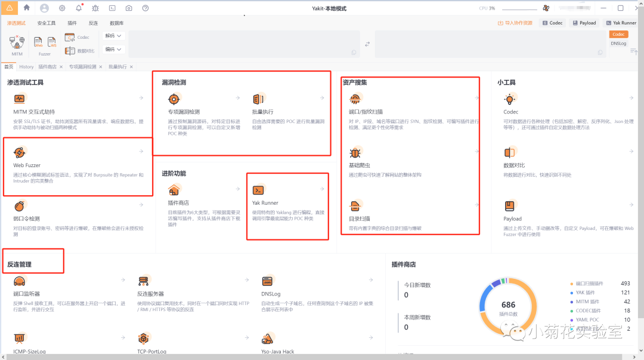Click the Codec icon in the toolbar
The height and width of the screenshot is (360, 644).
tap(69, 38)
